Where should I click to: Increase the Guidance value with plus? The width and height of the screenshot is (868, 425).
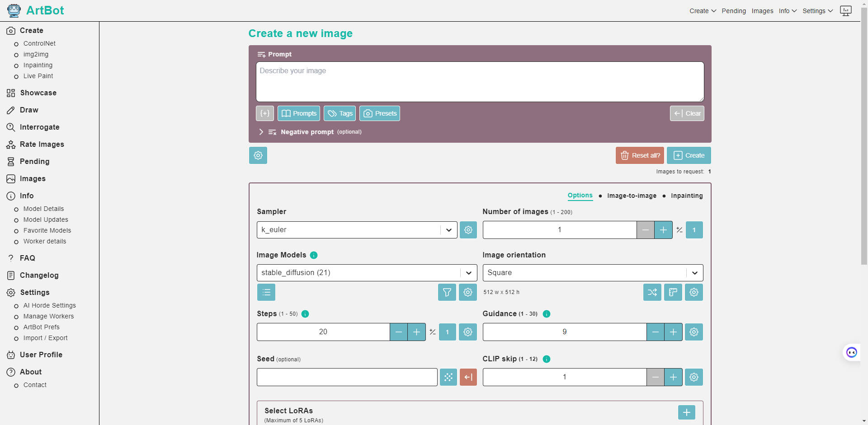tap(673, 332)
